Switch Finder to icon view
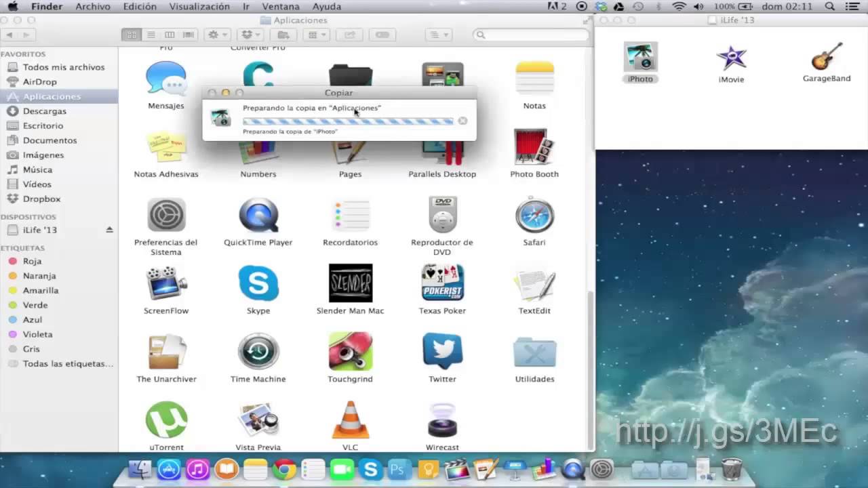This screenshot has width=868, height=488. tap(132, 35)
